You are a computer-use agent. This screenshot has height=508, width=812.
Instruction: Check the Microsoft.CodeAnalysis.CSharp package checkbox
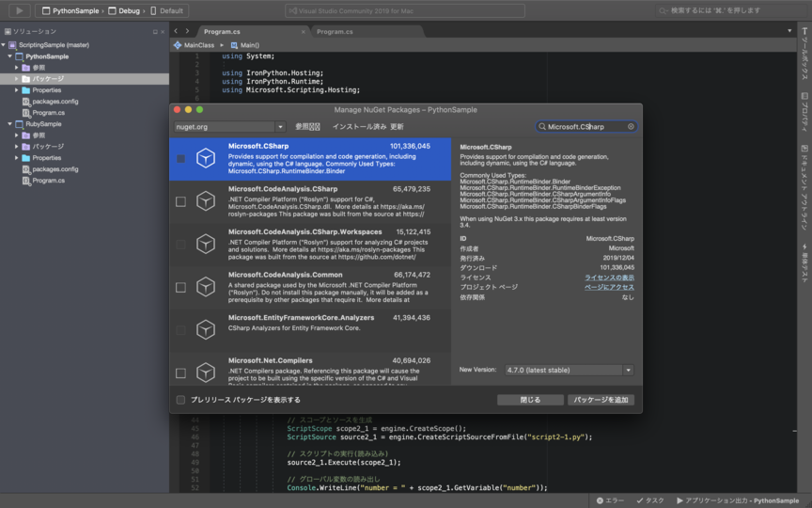coord(180,201)
